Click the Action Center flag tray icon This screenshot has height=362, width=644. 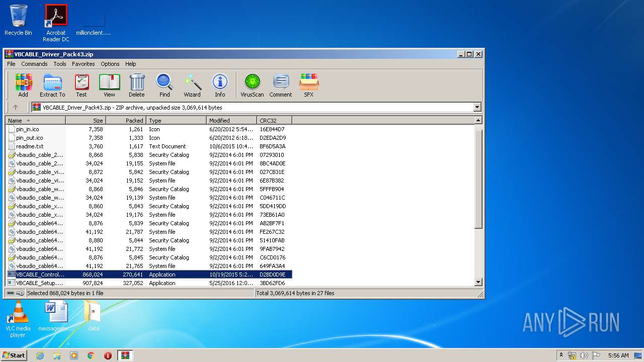click(596, 355)
